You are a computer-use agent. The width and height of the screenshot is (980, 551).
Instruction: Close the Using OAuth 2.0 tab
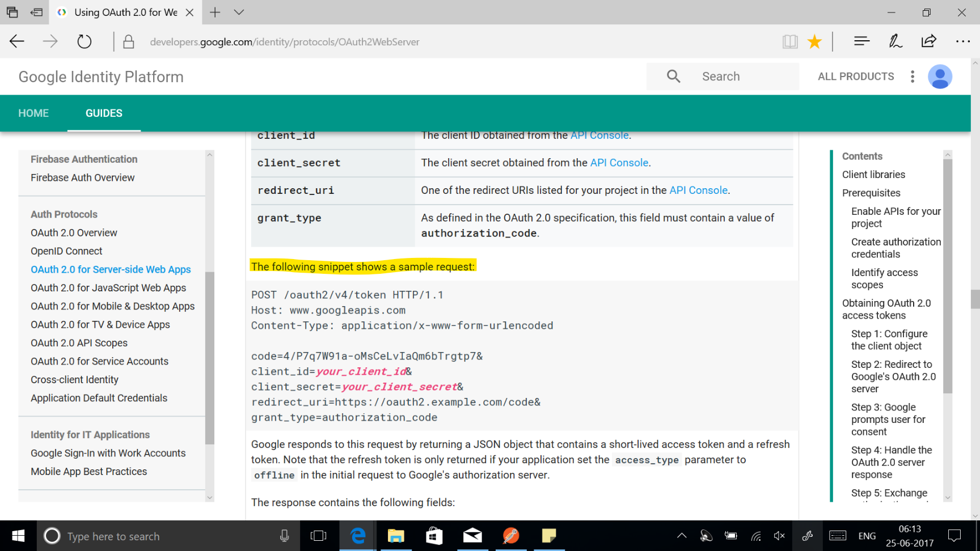coord(189,12)
